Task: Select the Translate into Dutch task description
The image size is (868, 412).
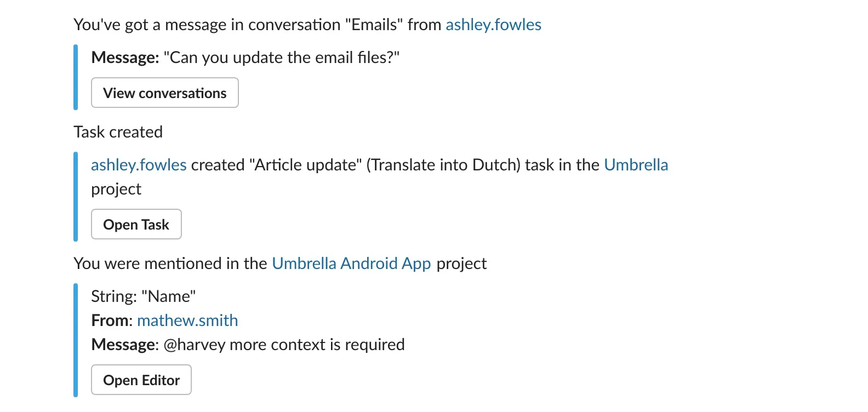Action: (x=444, y=165)
